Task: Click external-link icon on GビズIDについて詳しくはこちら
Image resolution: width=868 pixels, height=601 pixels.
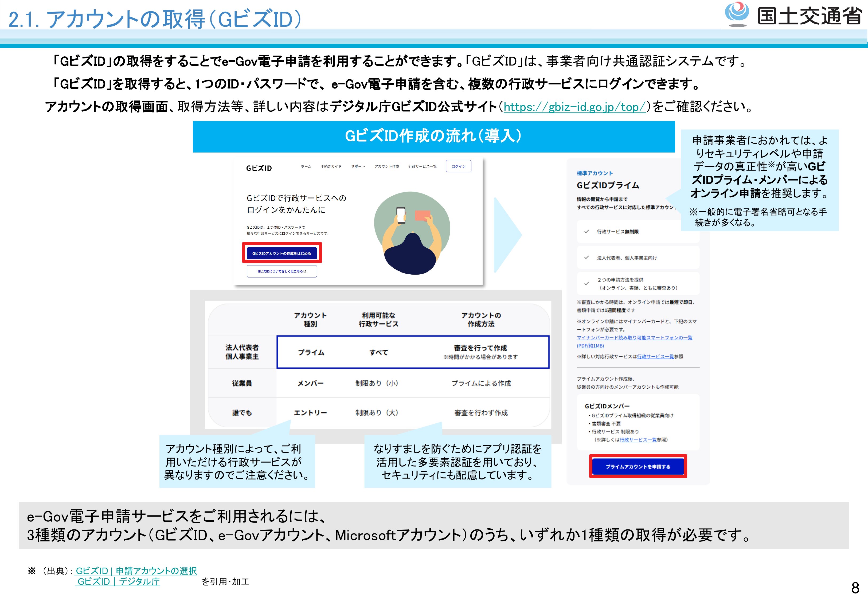Action: point(305,271)
